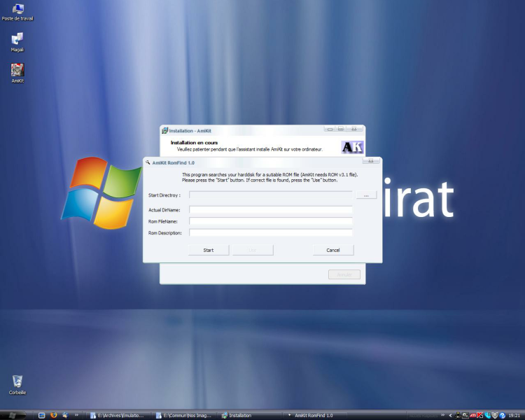The width and height of the screenshot is (525, 420).
Task: Cancel the AmiKit RomFind dialog
Action: pos(333,250)
